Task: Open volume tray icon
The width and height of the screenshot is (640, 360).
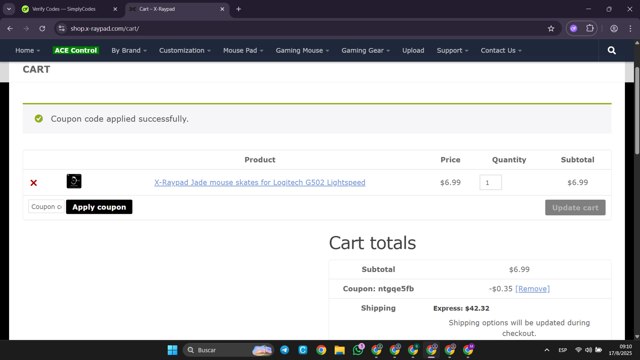Action: click(x=588, y=350)
